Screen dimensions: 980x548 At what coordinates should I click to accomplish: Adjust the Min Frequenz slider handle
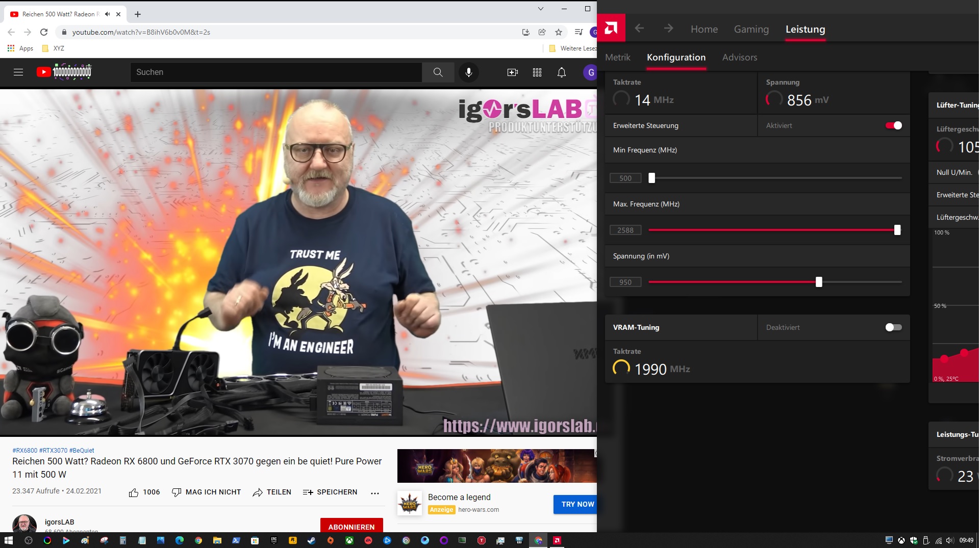[651, 178]
